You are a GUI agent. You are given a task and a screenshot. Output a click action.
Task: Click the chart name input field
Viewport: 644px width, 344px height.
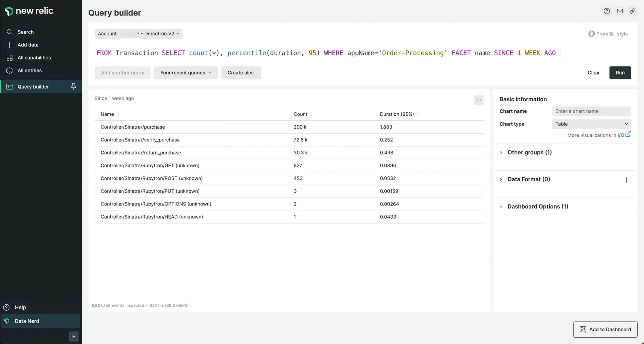(591, 111)
